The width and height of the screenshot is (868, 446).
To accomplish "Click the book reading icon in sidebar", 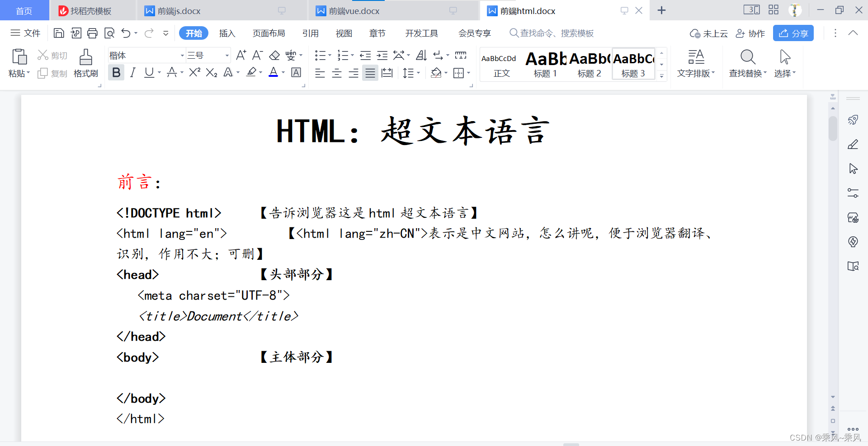I will point(853,266).
